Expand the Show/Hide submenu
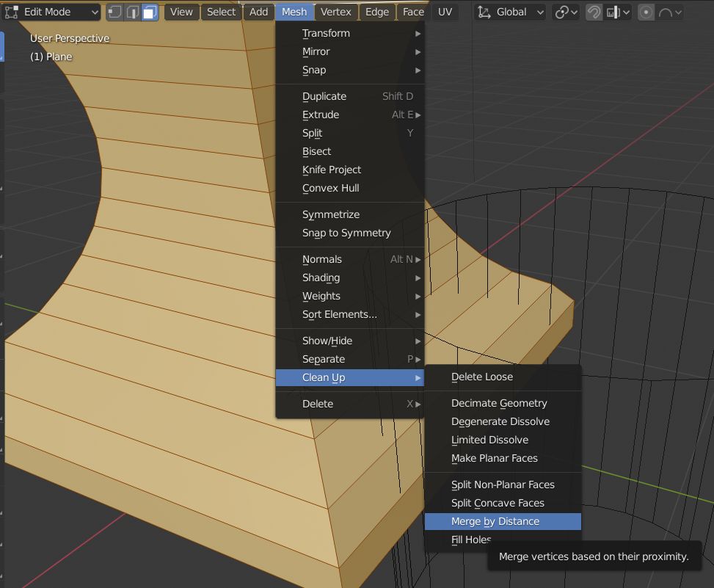714x588 pixels. coord(350,341)
